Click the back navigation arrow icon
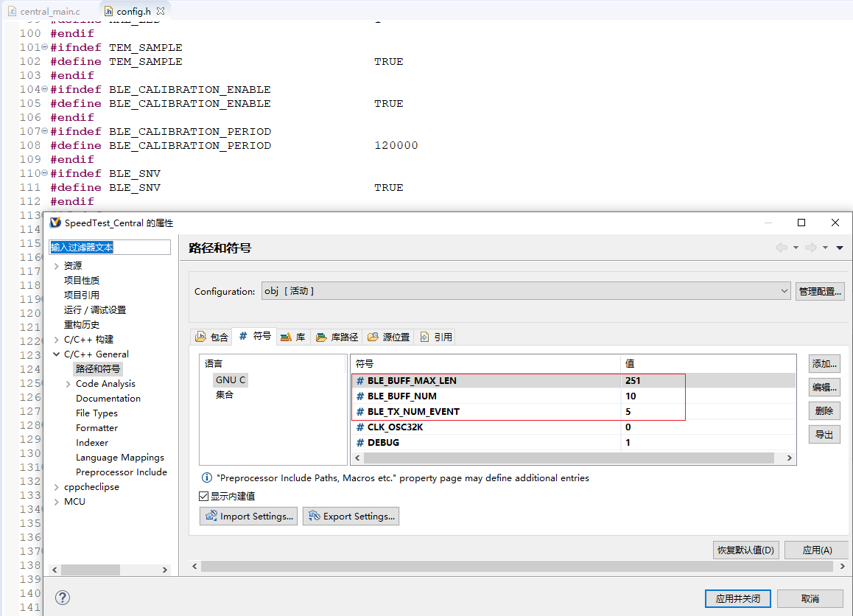853x616 pixels. 782,248
